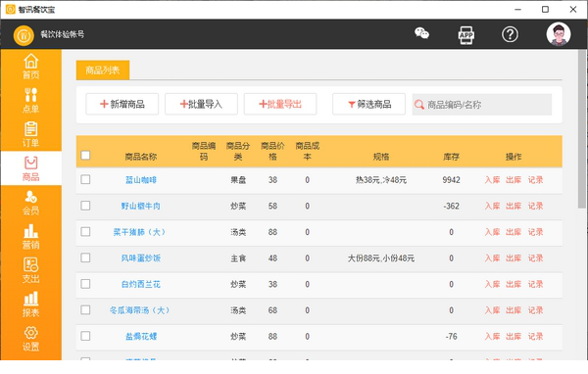Viewport: 588px width, 374px height.
Task: Click 出库 for 野山椒牛肉
Action: click(514, 206)
